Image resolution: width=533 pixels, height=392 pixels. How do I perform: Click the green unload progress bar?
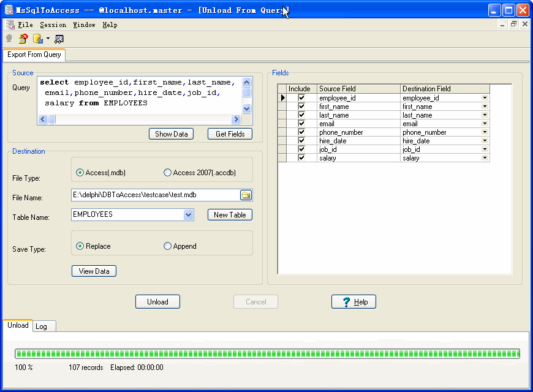pyautogui.click(x=267, y=353)
